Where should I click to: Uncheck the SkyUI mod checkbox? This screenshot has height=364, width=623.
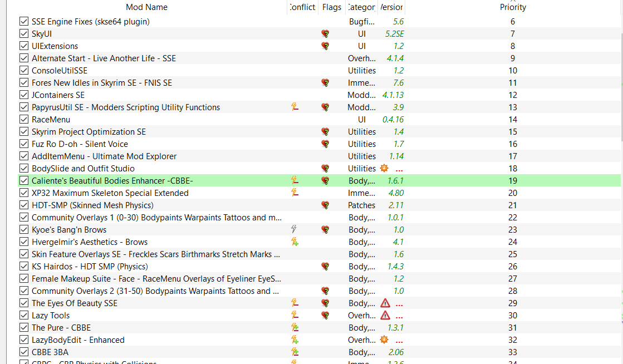tap(24, 34)
